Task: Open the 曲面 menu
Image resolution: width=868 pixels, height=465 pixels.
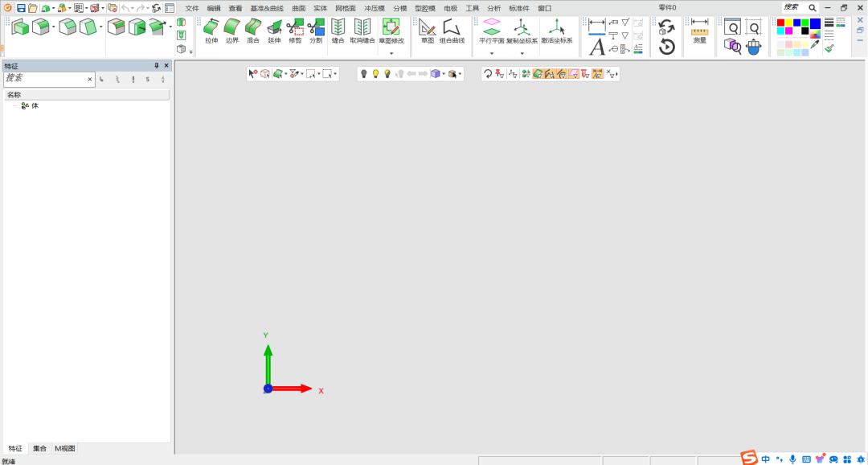Action: (x=298, y=8)
